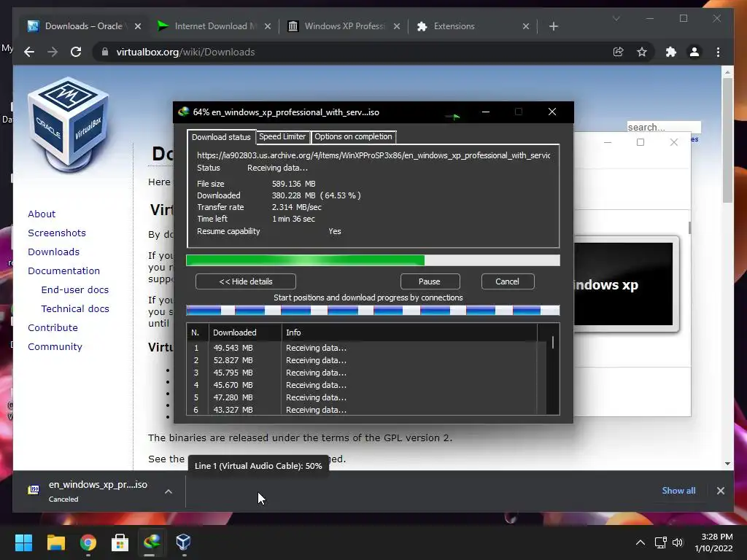Click the Downloaded column header

click(245, 332)
